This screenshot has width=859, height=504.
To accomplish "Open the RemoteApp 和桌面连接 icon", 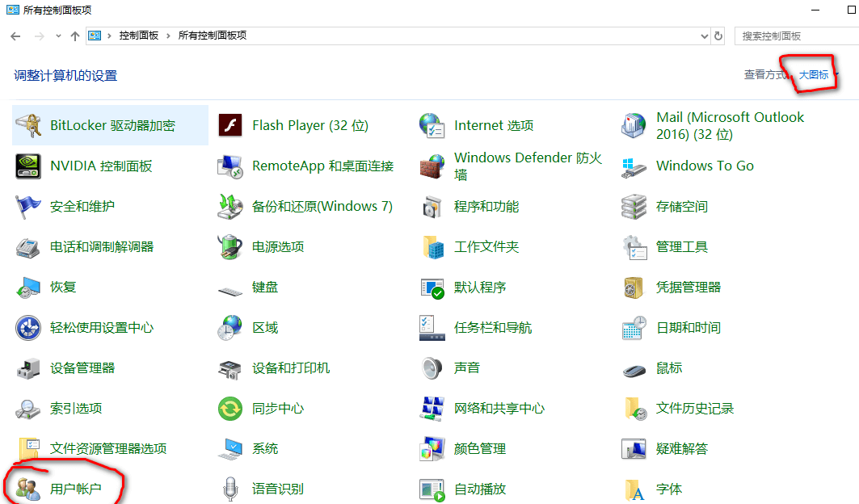I will [x=230, y=166].
